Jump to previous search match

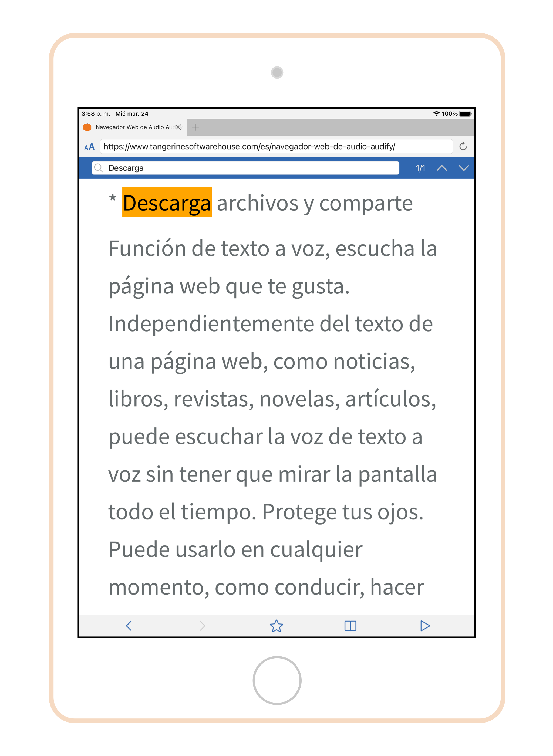click(442, 168)
